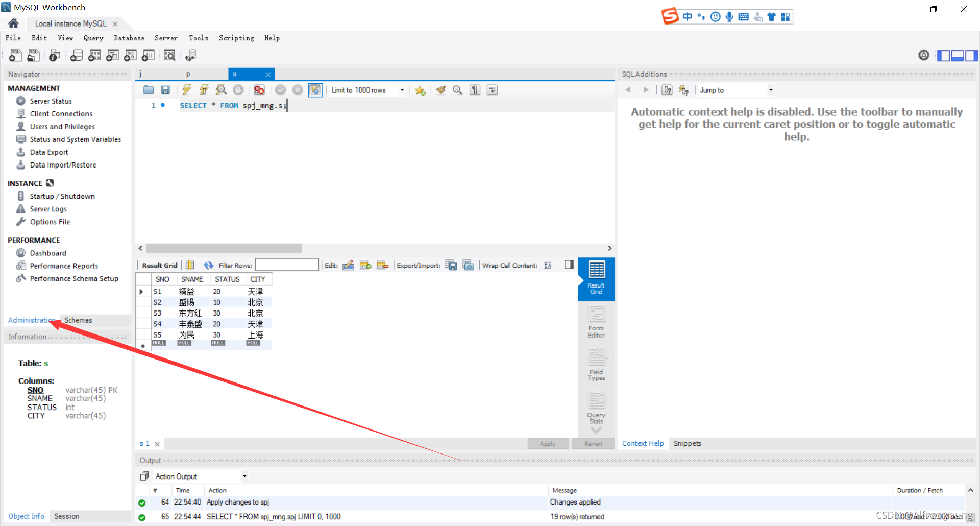Click the Insert new row icon
Viewport: 980px width, 526px height.
(365, 265)
